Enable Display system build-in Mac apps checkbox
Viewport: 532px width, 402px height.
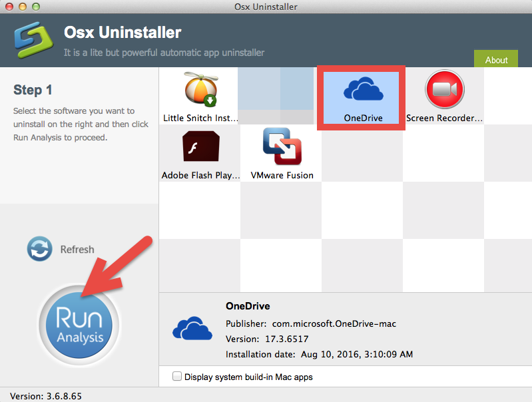(176, 376)
